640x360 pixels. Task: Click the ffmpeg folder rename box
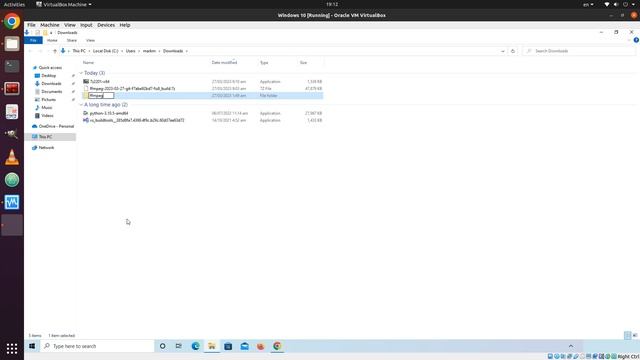tap(101, 96)
